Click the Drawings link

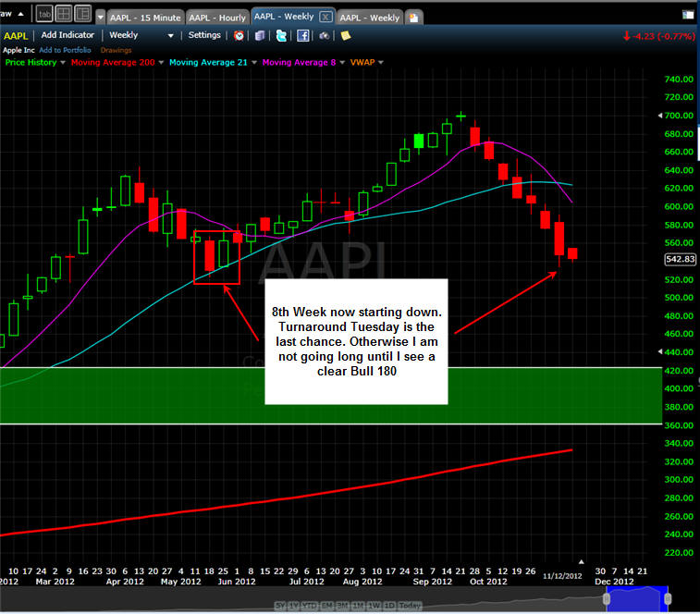(116, 50)
